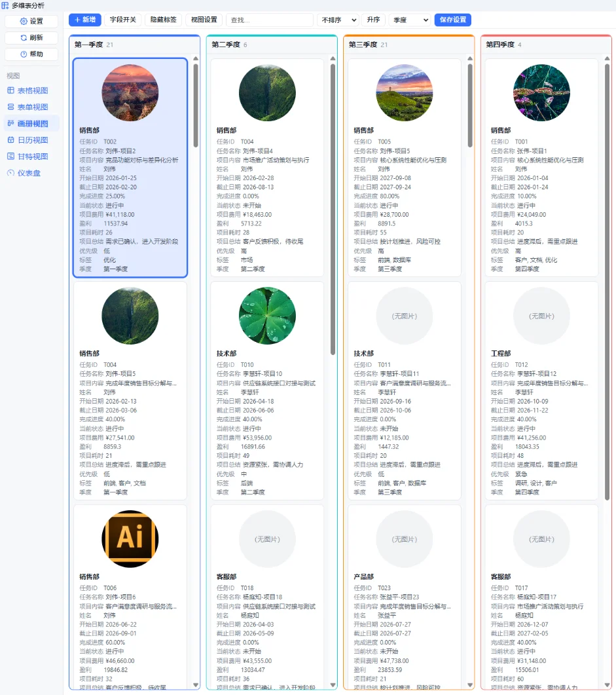Viewport: 616px width, 695px height.
Task: Open 视图设置 view settings
Action: click(x=204, y=20)
